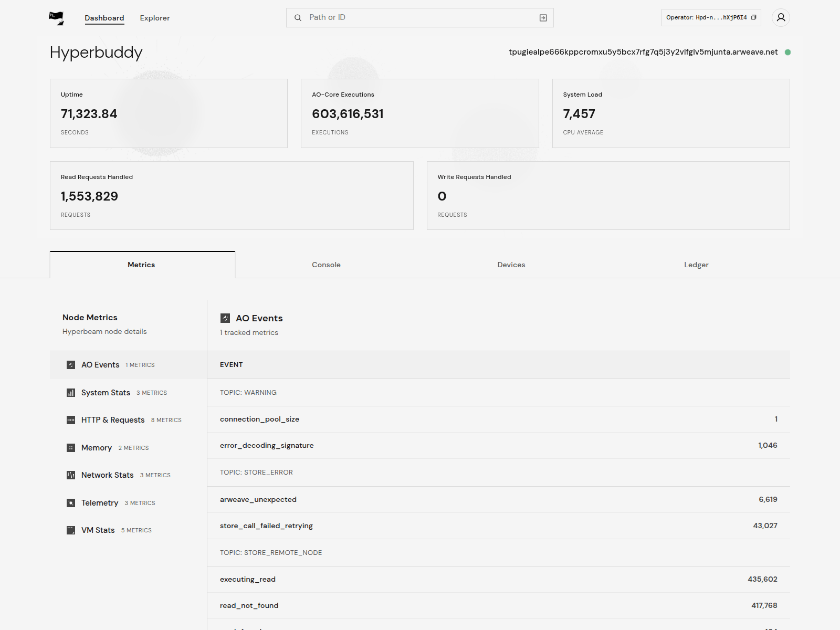Open the user profile icon

tap(781, 17)
